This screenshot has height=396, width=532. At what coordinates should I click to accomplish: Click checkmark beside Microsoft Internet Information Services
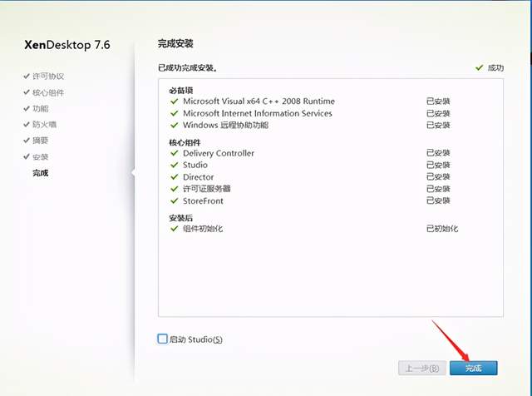pos(174,113)
